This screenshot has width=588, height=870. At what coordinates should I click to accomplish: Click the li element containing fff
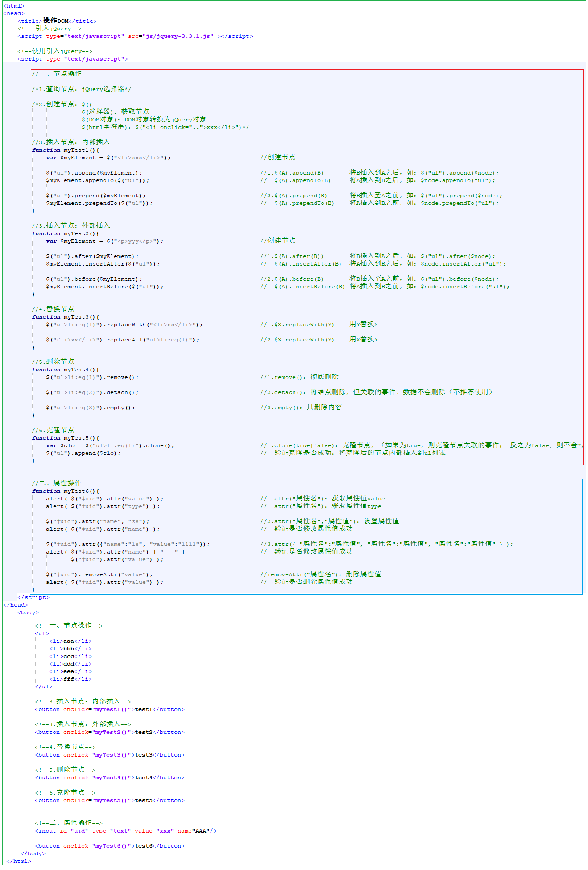point(70,679)
